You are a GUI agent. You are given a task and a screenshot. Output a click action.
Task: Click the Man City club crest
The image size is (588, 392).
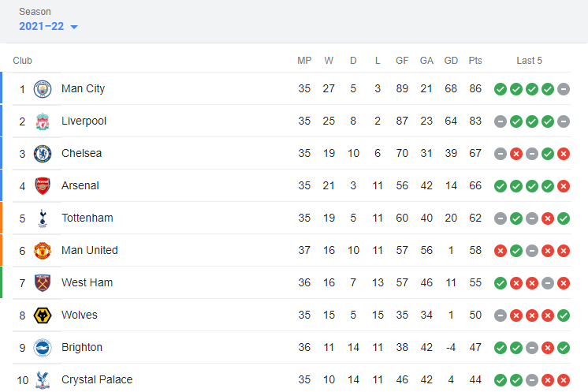tap(43, 89)
